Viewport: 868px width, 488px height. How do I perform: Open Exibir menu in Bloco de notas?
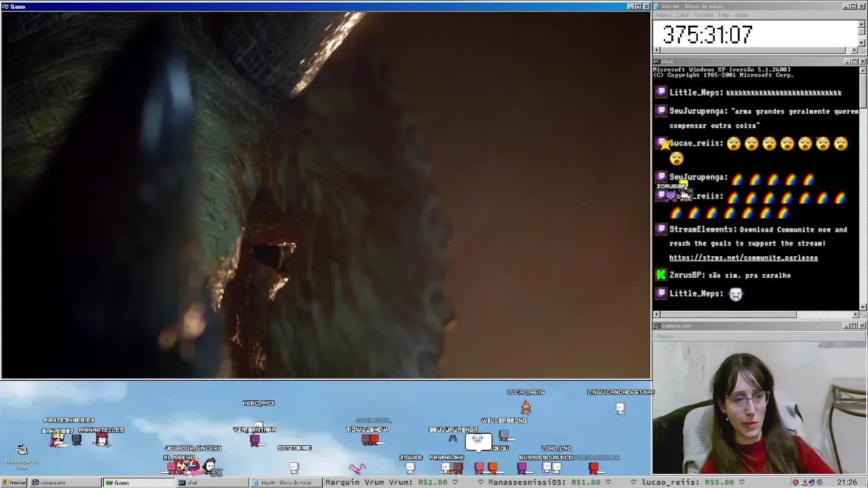[x=724, y=15]
